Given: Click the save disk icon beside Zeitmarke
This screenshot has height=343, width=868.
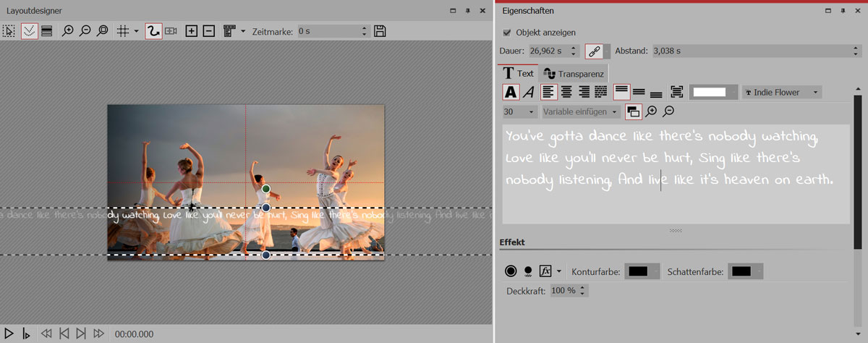Looking at the screenshot, I should click(x=380, y=31).
